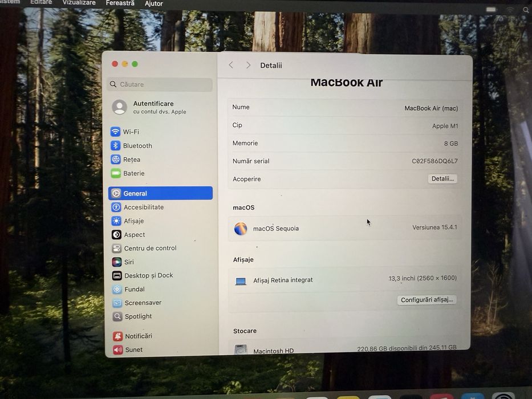This screenshot has width=532, height=399.
Task: Click the Afișaj Retina integrat label
Action: pos(283,280)
